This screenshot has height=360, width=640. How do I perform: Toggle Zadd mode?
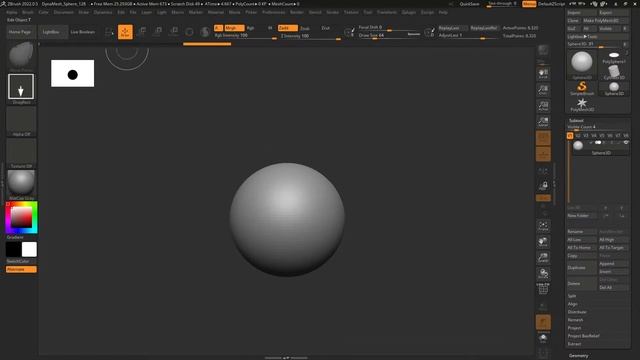(288, 28)
